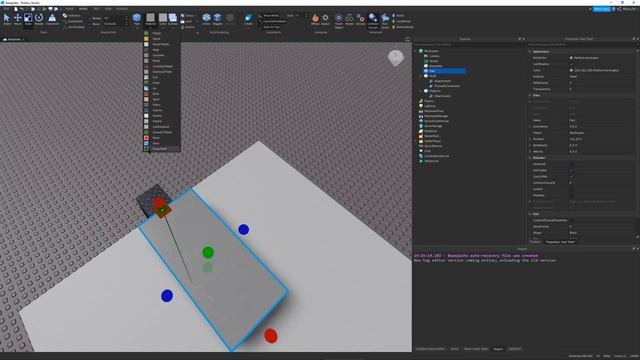Toggle Join Surfaces option
Screen dimensions: 640x360
(x=74, y=27)
